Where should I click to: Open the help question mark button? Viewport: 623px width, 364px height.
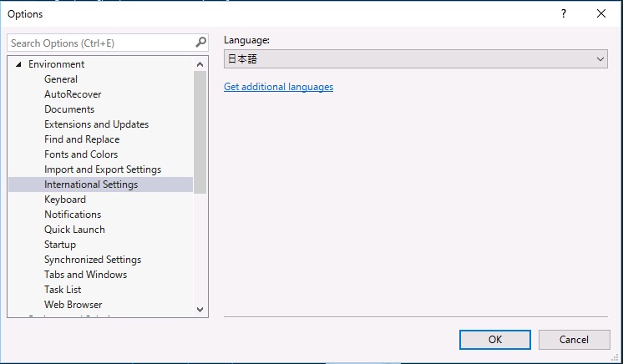564,13
